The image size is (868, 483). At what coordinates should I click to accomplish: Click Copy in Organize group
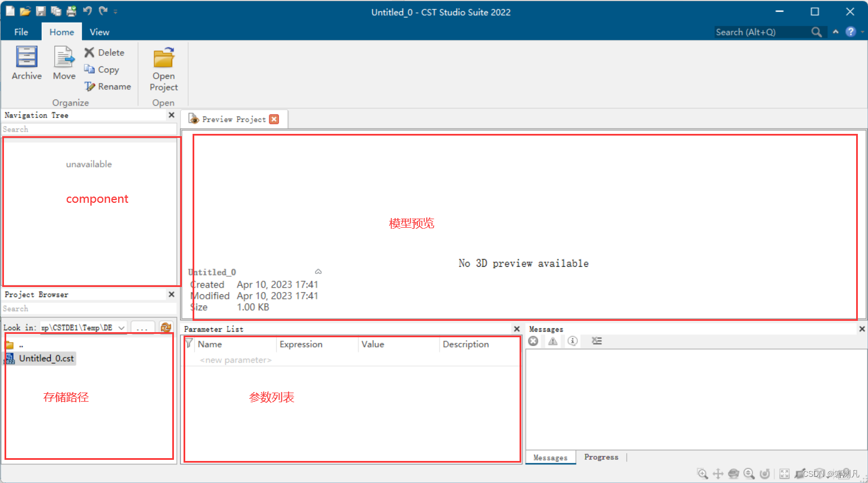pyautogui.click(x=102, y=69)
